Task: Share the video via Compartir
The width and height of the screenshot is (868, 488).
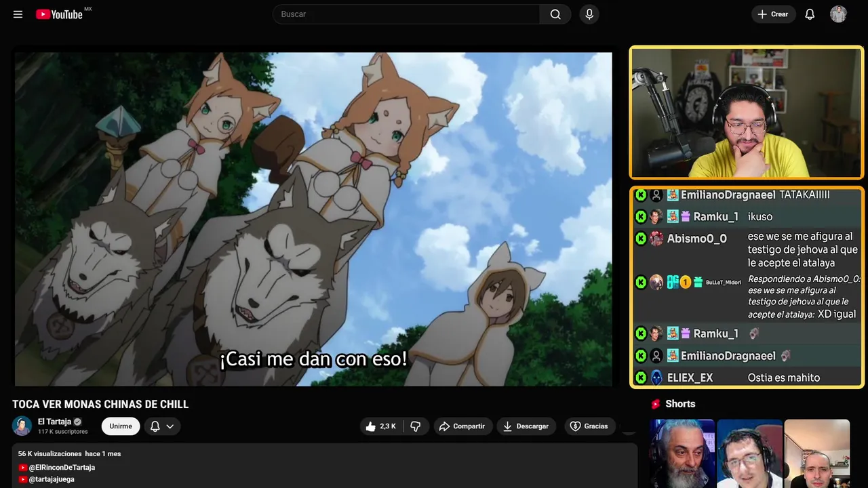Action: 462,426
